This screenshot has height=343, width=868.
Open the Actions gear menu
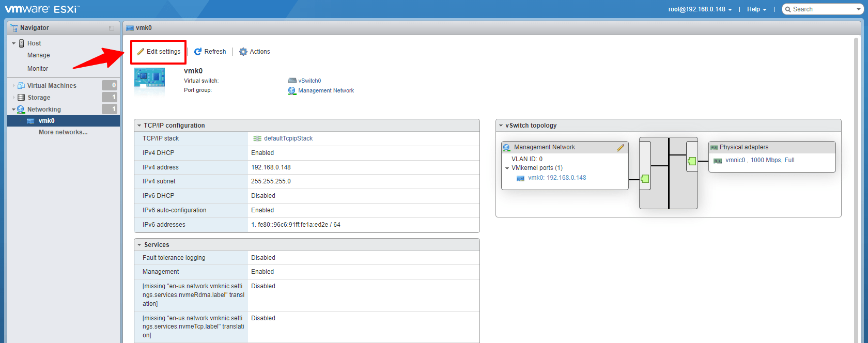[255, 52]
